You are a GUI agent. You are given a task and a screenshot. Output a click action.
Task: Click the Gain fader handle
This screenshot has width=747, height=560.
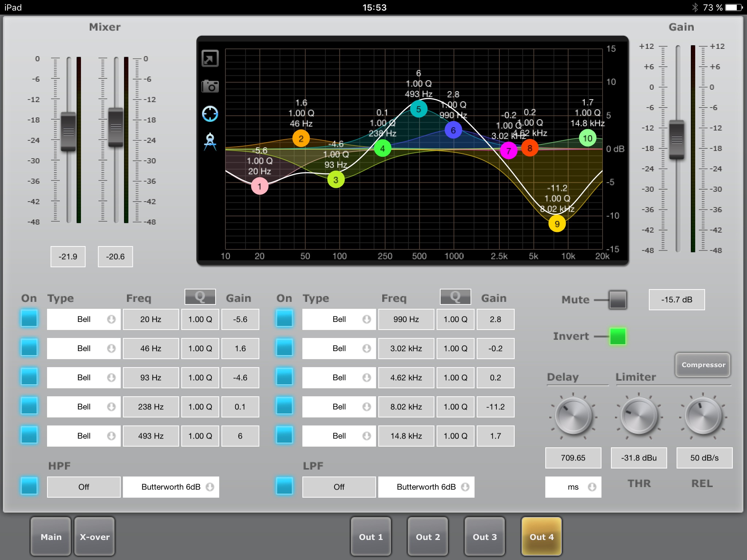(677, 140)
